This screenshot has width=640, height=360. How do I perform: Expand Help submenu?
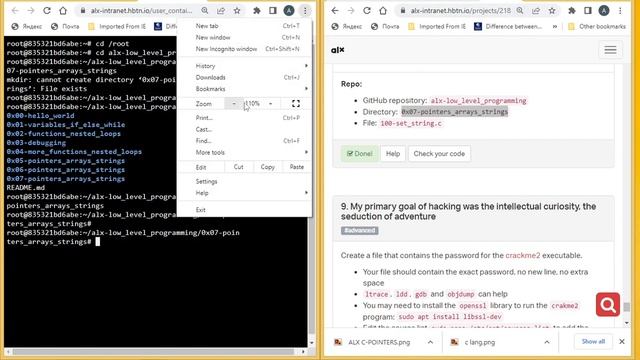[x=245, y=193]
